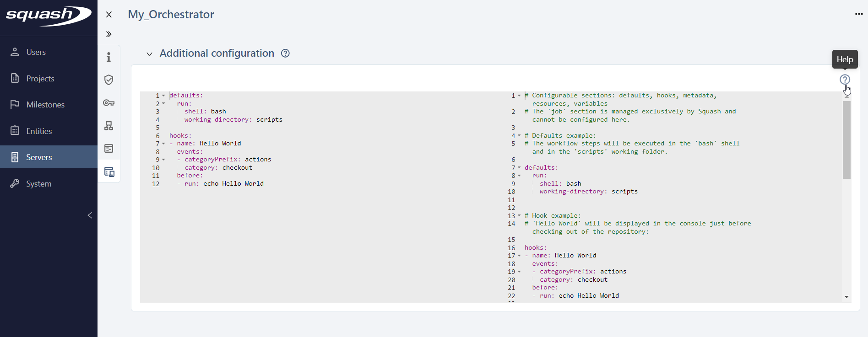This screenshot has height=337, width=868.
Task: Collapse the Additional configuration section
Action: 149,54
